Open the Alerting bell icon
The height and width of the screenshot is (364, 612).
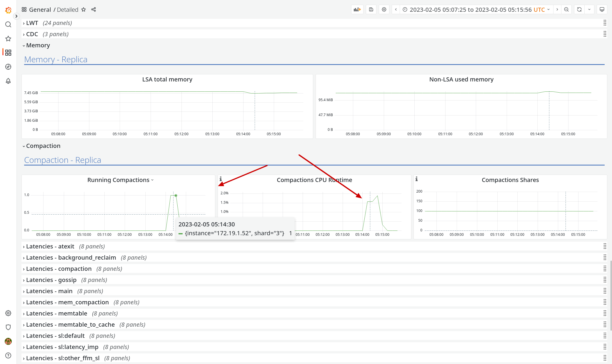[8, 81]
